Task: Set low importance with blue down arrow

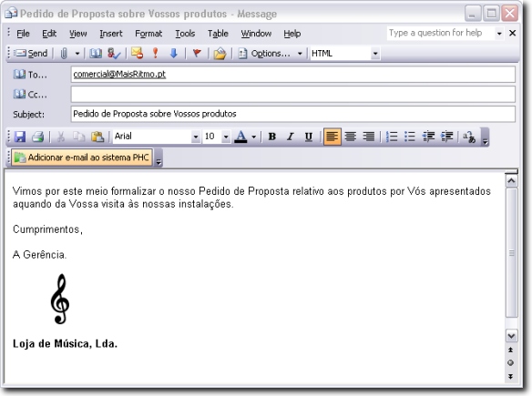Action: coord(174,53)
